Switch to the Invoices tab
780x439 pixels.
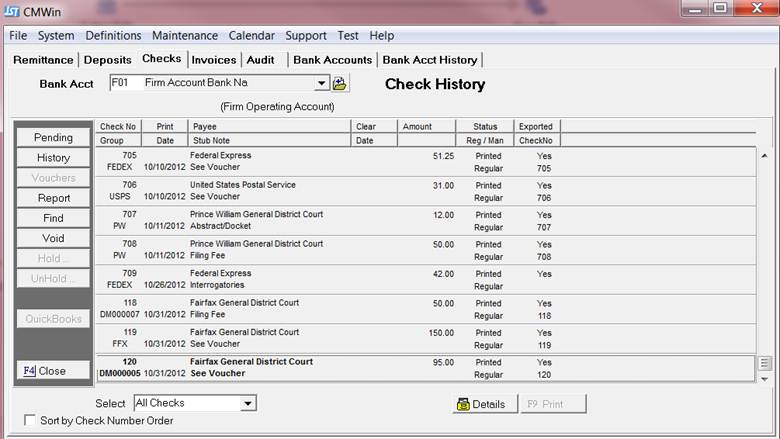click(213, 60)
